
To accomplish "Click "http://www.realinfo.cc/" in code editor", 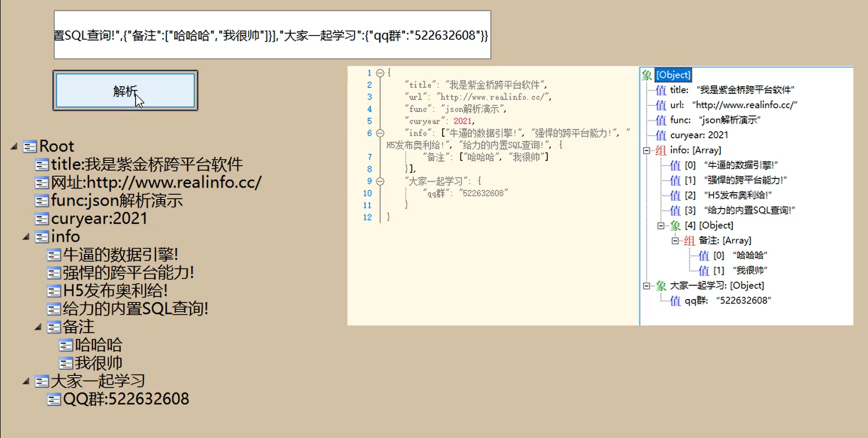I will point(493,97).
